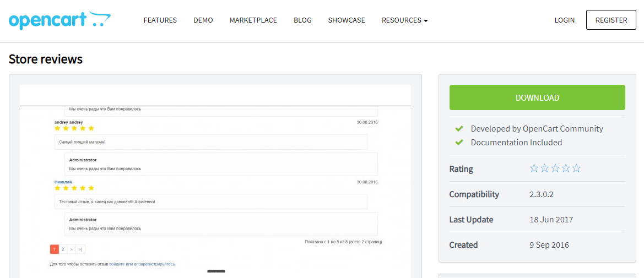Open the Showcase page
Screen dimensions: 644x278
pyautogui.click(x=347, y=20)
